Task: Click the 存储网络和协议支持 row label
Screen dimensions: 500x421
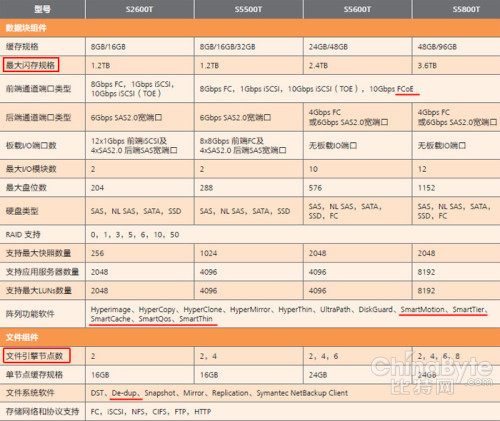Action: [x=42, y=412]
